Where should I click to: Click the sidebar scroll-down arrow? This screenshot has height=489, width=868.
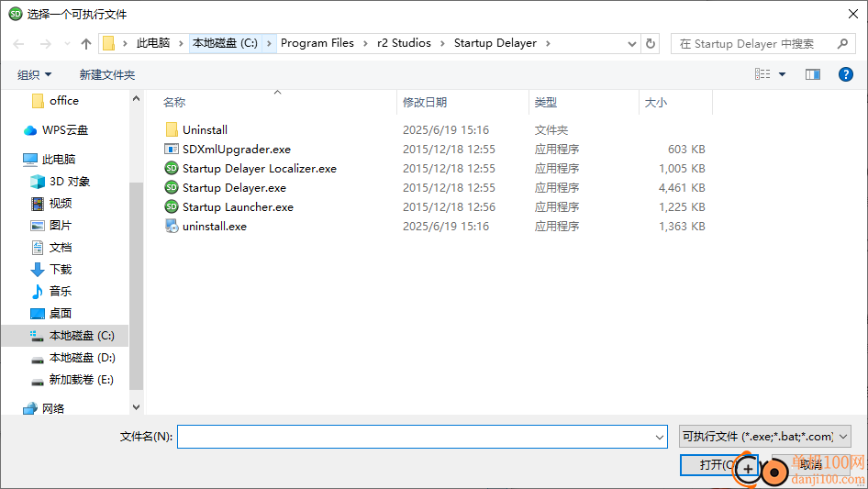(x=136, y=407)
